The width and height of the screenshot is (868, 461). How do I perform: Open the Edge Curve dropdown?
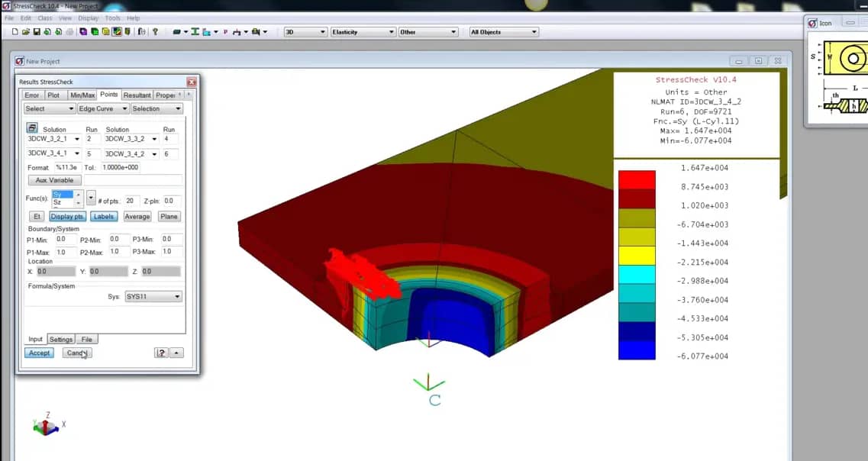pyautogui.click(x=102, y=109)
